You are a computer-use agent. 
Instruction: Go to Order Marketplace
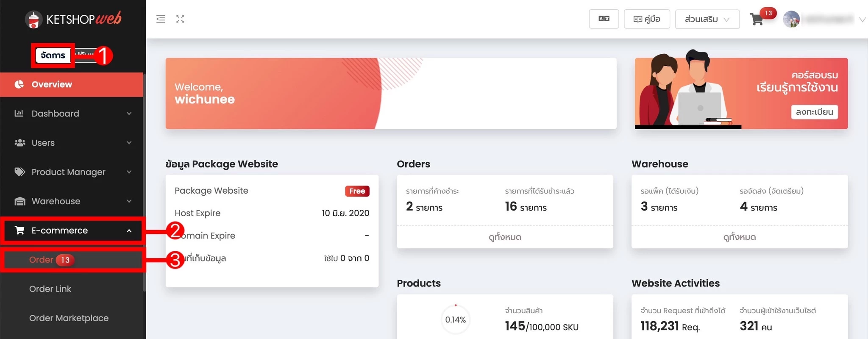tap(69, 318)
